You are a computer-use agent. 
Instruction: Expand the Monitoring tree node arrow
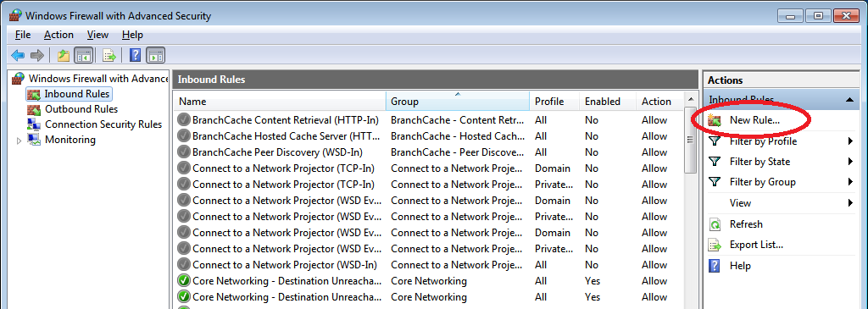click(x=19, y=141)
